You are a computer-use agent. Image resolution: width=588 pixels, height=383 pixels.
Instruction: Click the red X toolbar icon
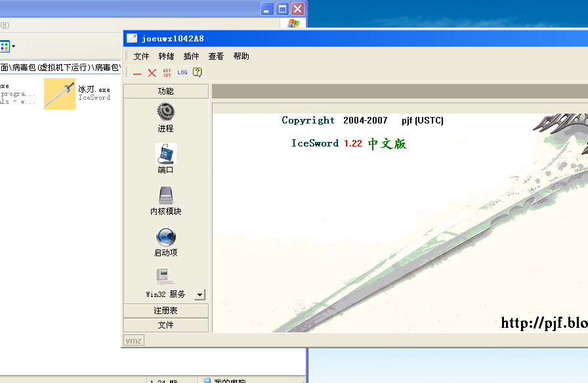pos(152,73)
